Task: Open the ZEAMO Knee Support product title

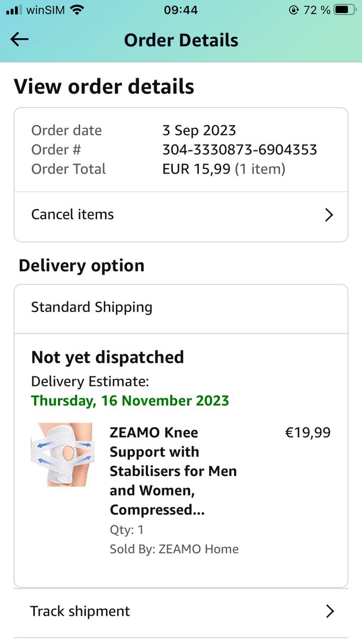Action: click(173, 471)
